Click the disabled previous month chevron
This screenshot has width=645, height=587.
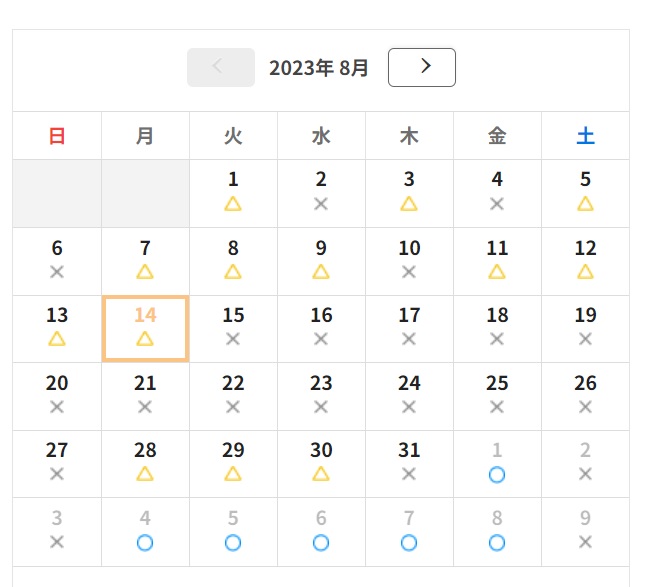point(221,67)
